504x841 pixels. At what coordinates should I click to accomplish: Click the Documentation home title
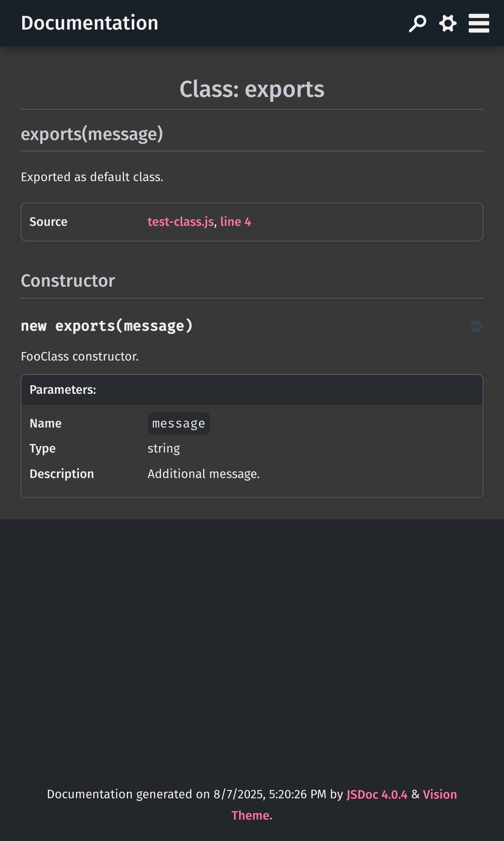[89, 23]
